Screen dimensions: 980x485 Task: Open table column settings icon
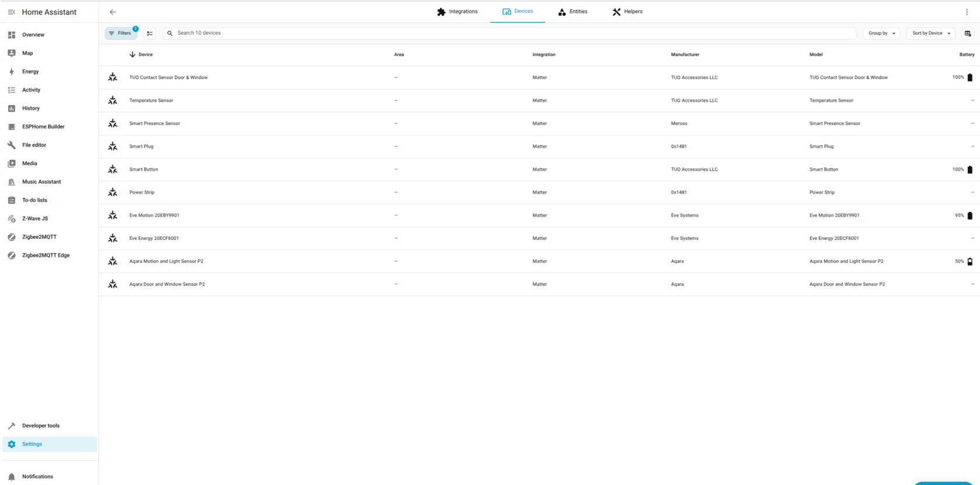tap(968, 33)
